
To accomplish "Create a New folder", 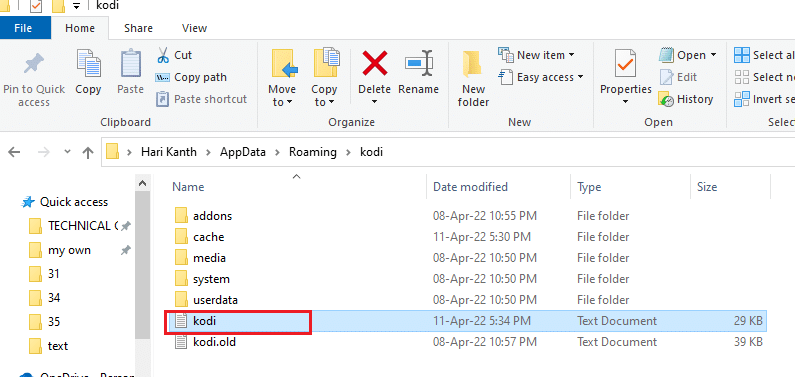I will coord(473,79).
